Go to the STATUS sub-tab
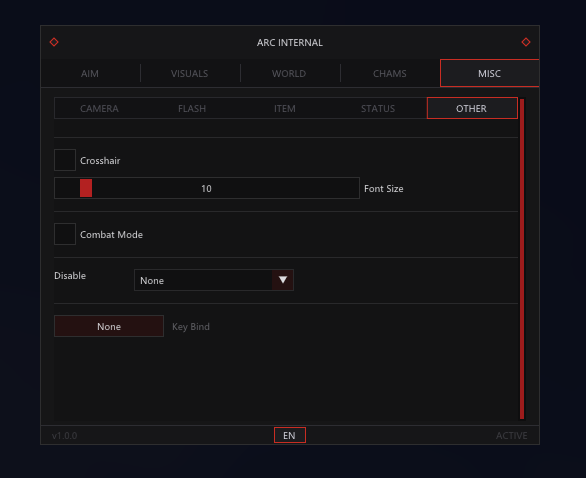 pos(378,108)
